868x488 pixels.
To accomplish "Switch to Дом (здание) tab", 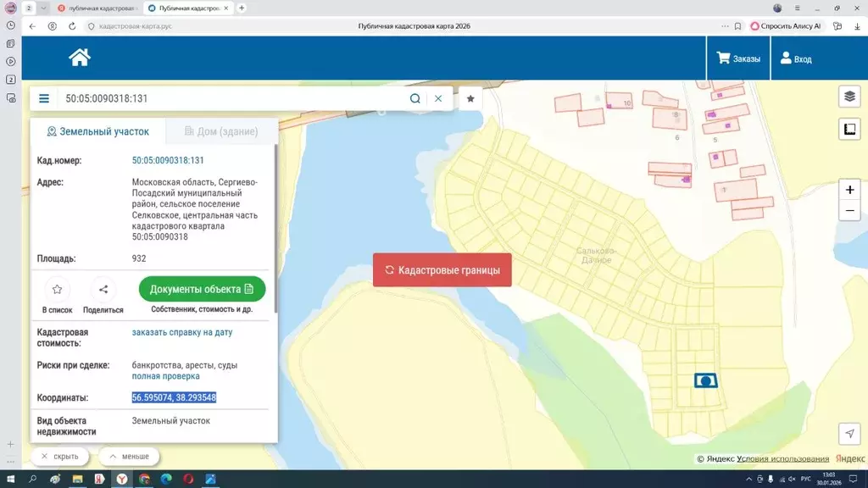I will click(221, 132).
